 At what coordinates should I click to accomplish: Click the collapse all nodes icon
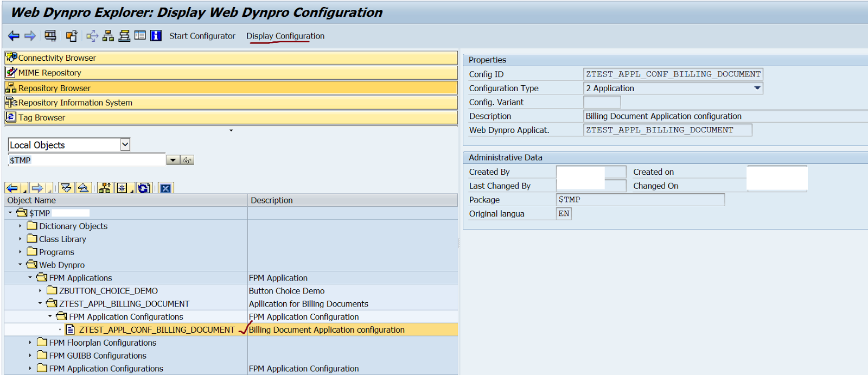pyautogui.click(x=83, y=188)
